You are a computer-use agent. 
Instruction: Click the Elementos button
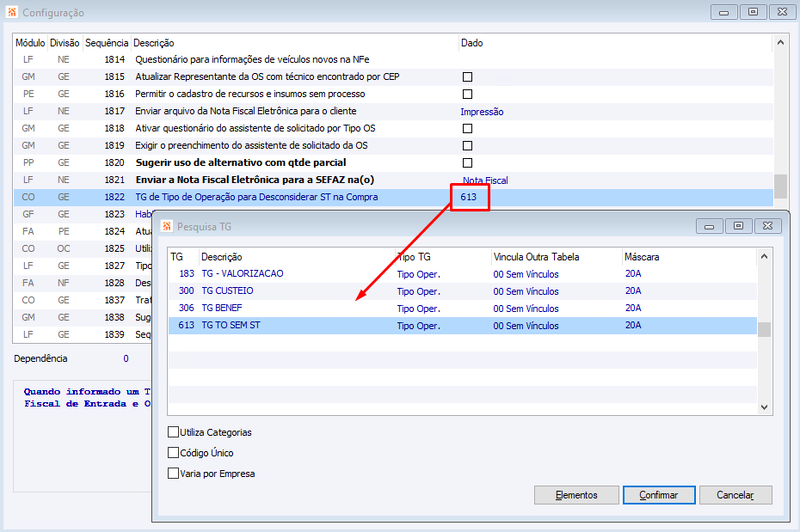[577, 495]
